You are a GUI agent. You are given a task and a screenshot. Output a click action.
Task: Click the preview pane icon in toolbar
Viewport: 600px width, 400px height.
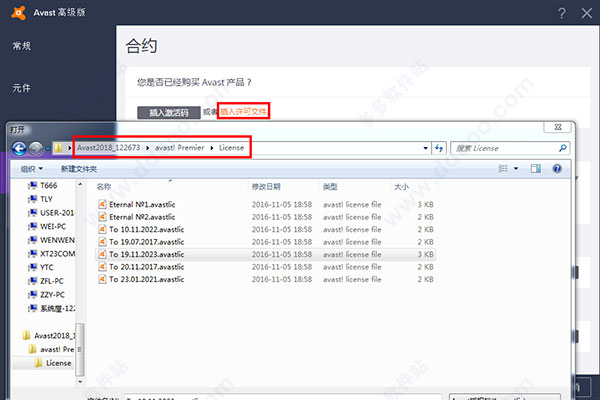(x=537, y=170)
